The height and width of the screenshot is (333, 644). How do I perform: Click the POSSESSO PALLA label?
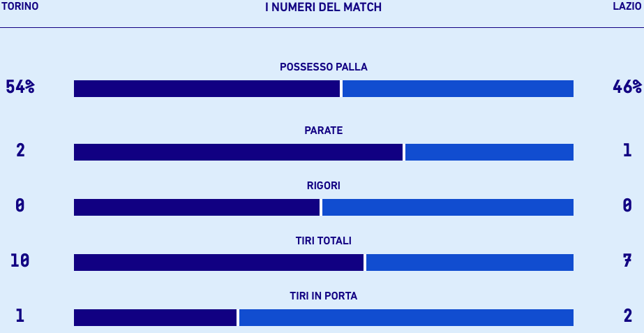tap(323, 67)
